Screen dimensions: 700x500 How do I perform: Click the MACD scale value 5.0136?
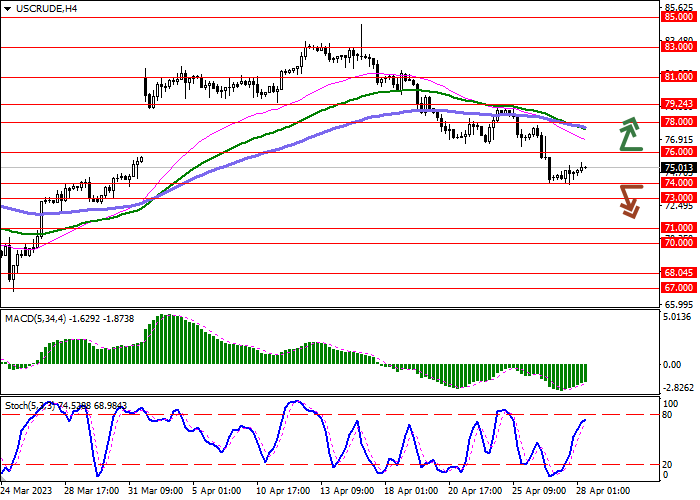(678, 317)
